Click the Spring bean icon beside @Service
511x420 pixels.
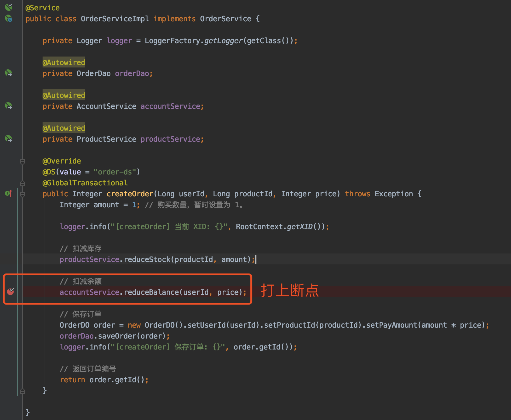tap(9, 7)
